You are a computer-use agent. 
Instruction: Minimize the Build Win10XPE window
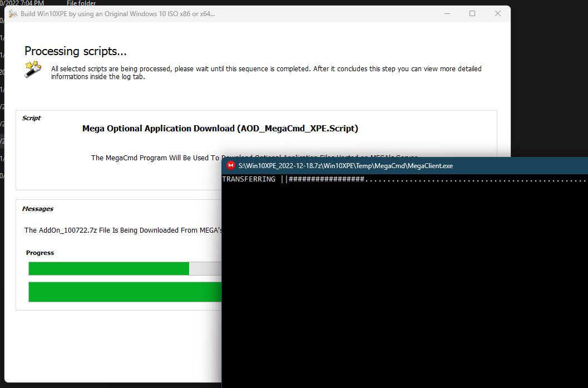(447, 13)
